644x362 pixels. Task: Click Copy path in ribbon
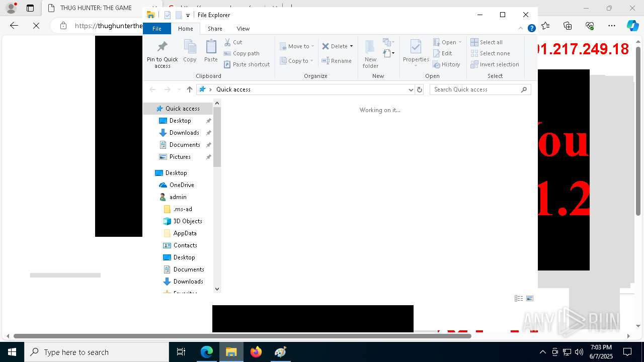(242, 53)
